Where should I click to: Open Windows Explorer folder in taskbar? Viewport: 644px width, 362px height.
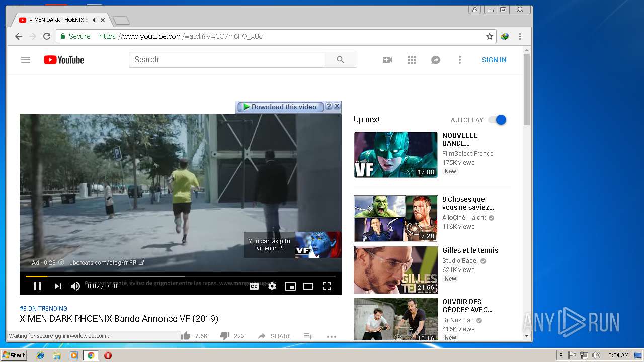pos(57,355)
